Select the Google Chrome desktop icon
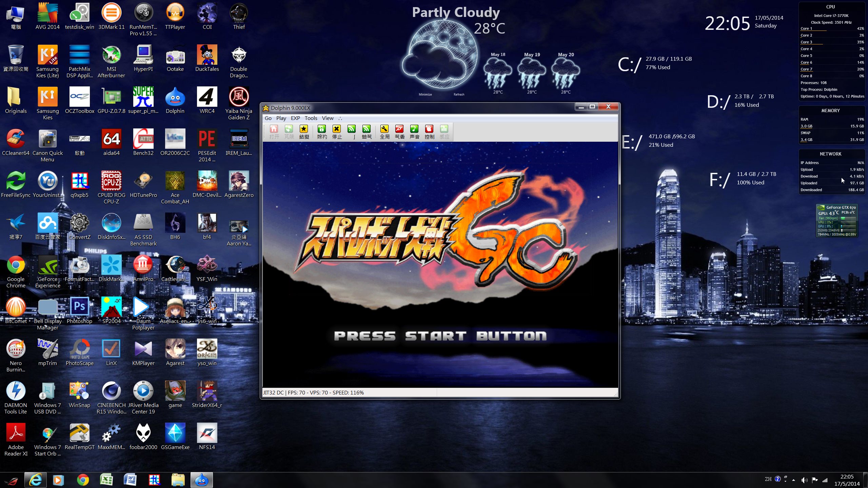Screen dimensions: 868x488 pos(16,272)
